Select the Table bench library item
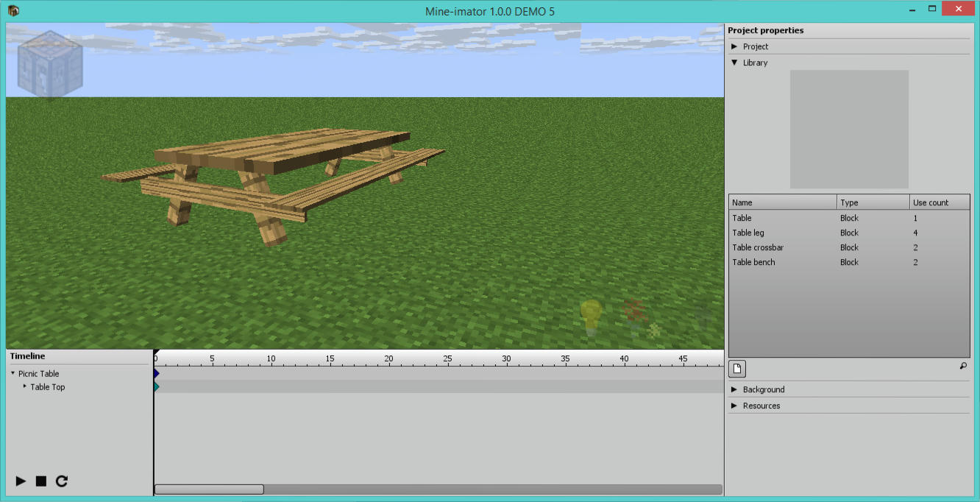Image resolution: width=980 pixels, height=502 pixels. point(849,262)
